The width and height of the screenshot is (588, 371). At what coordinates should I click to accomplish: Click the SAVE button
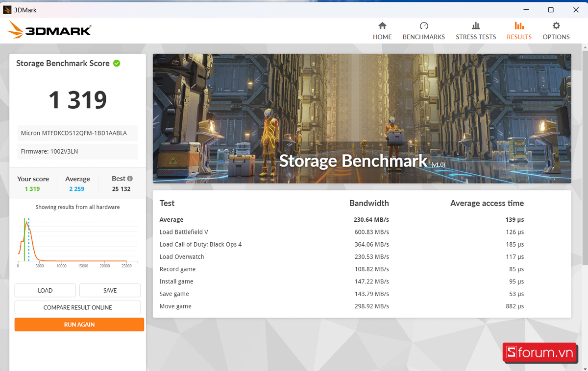110,290
